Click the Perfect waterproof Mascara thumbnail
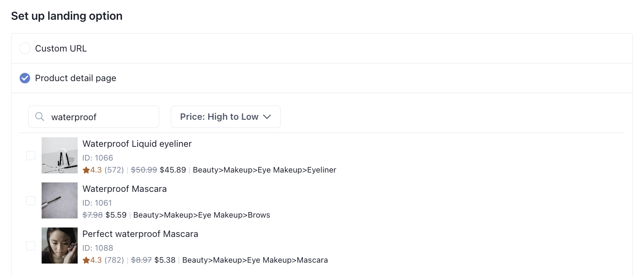Viewport: 644px width, 276px height. pos(60,246)
